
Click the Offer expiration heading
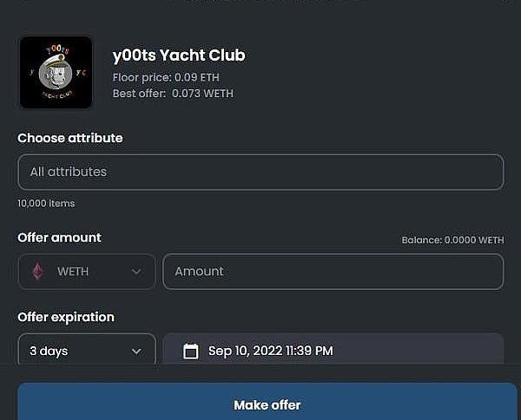[x=66, y=317]
